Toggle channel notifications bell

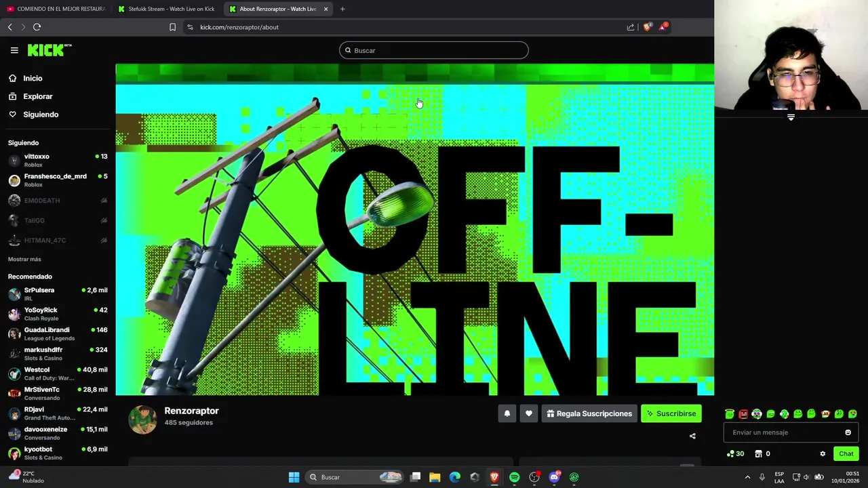507,413
